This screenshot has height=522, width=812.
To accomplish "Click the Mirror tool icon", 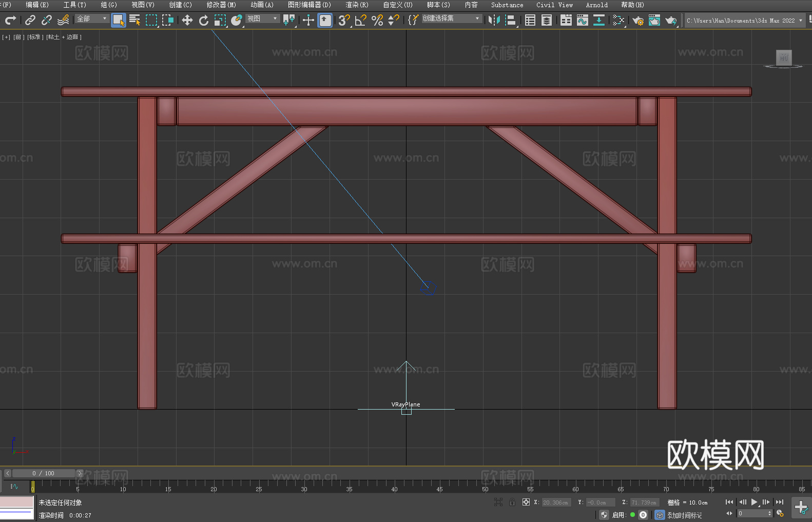I will click(x=494, y=21).
